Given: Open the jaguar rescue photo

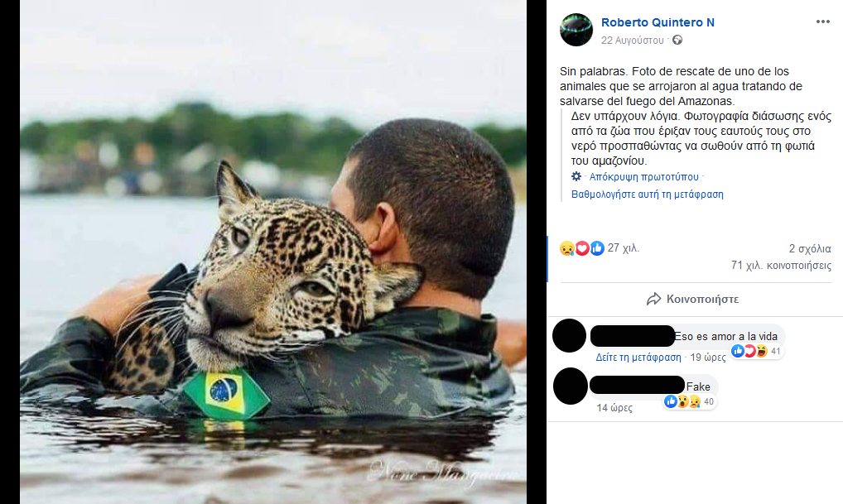Looking at the screenshot, I should click(273, 252).
